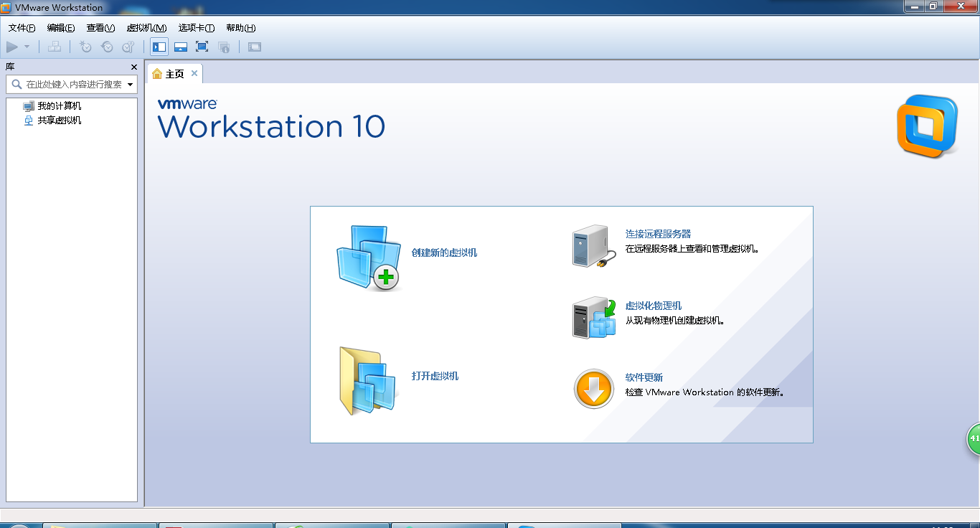Enter full screen mode from toolbar
Screen dimensions: 980x528
click(202, 47)
